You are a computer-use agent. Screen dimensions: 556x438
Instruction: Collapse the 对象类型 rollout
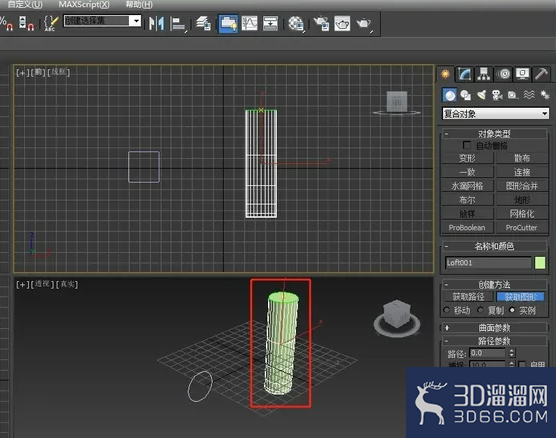coord(494,134)
